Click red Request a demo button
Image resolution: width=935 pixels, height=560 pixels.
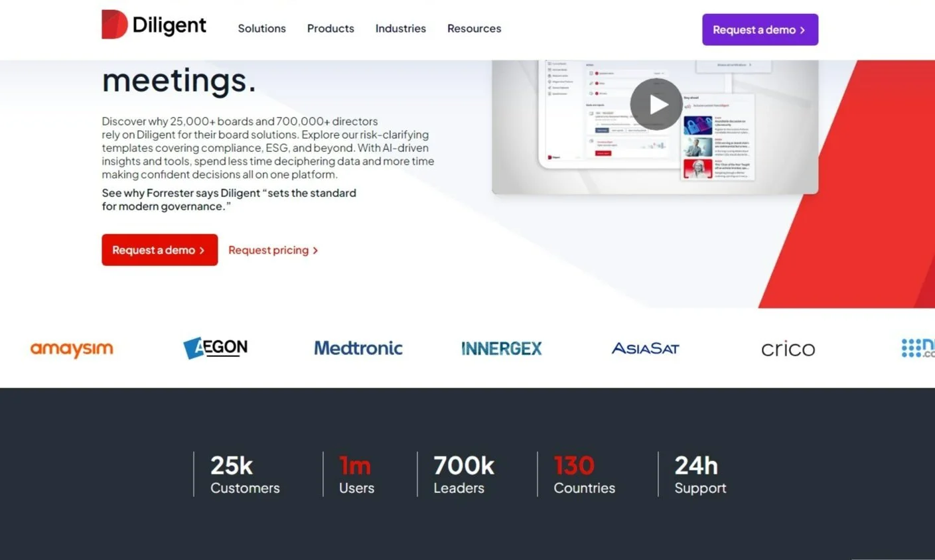pos(159,250)
